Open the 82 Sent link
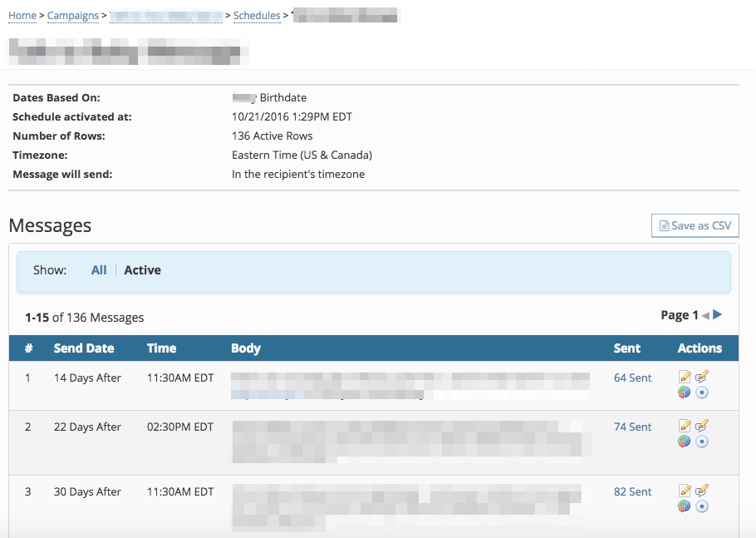Viewport: 756px width, 538px height. point(632,491)
